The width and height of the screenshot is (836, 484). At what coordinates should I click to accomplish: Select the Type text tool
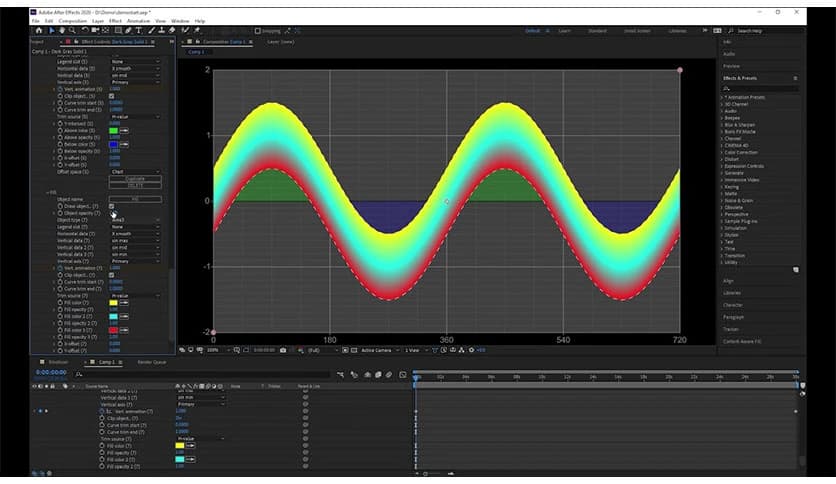click(139, 30)
